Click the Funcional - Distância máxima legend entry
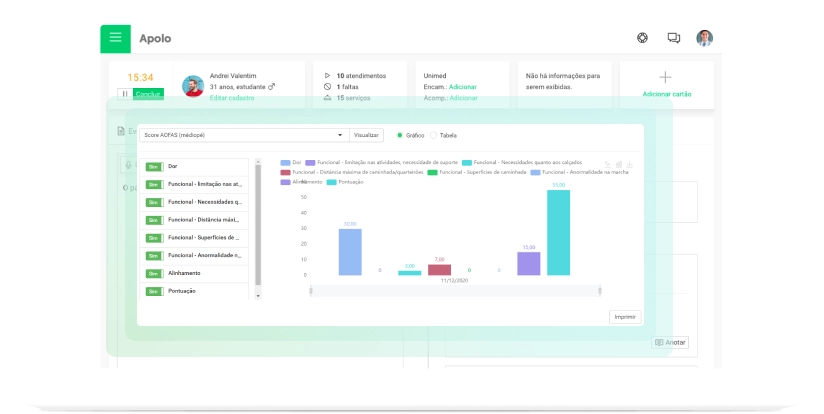Screen dimensions: 824x414 (x=352, y=172)
